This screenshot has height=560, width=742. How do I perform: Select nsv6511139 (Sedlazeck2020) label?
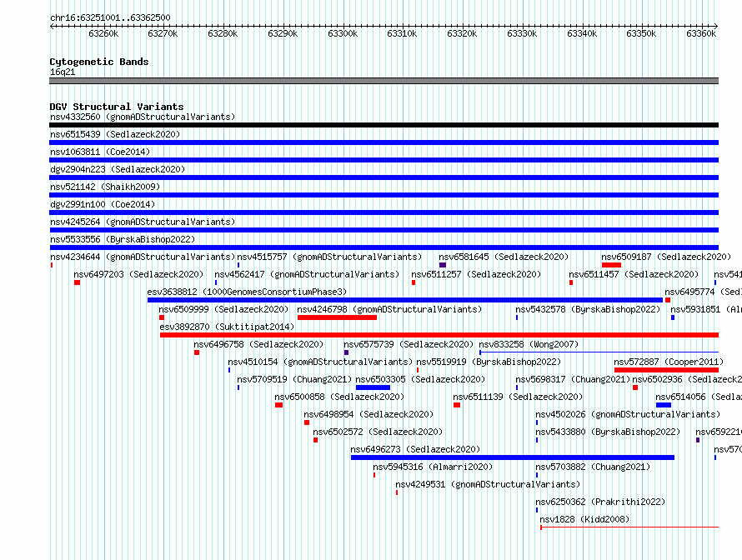(518, 397)
